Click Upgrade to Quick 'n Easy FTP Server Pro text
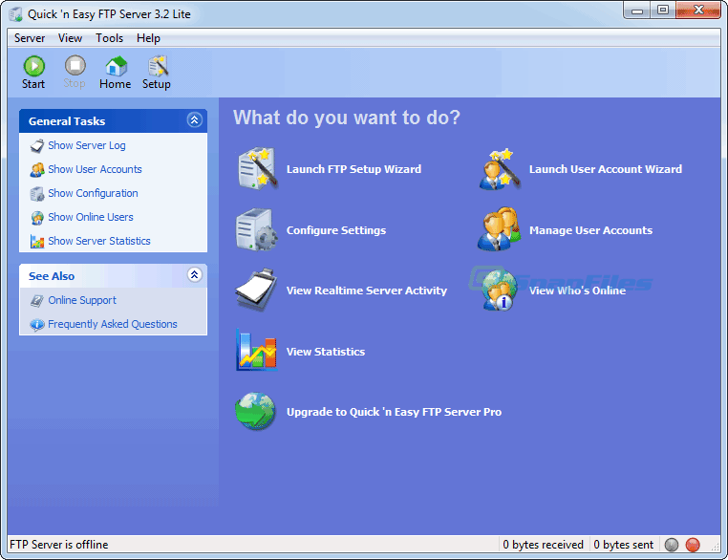 tap(395, 412)
